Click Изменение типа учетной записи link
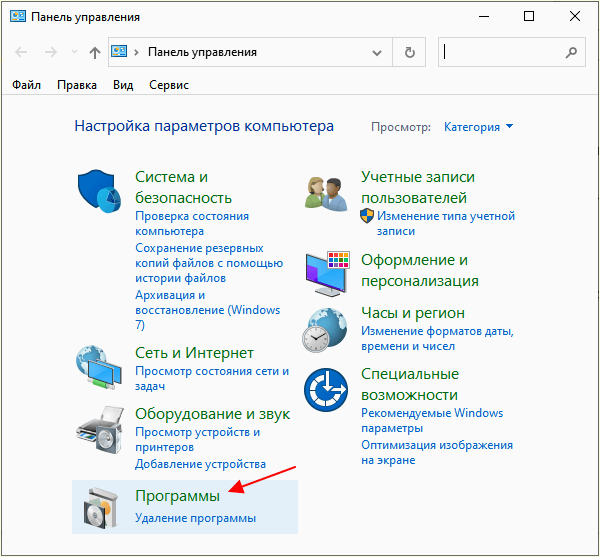 [x=446, y=223]
